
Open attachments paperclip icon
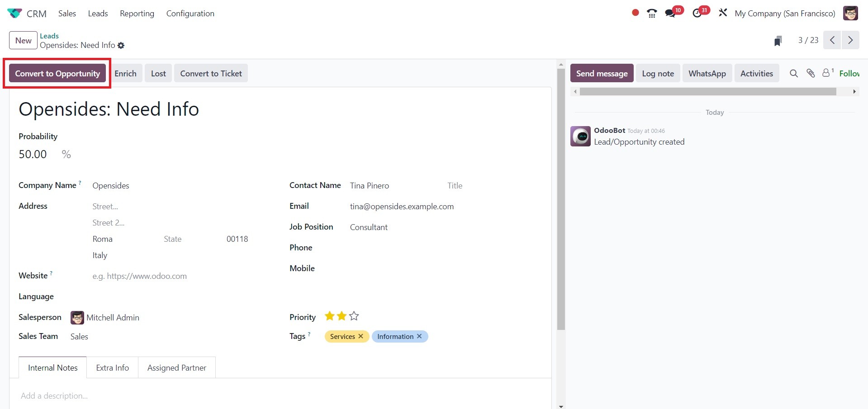click(x=811, y=73)
